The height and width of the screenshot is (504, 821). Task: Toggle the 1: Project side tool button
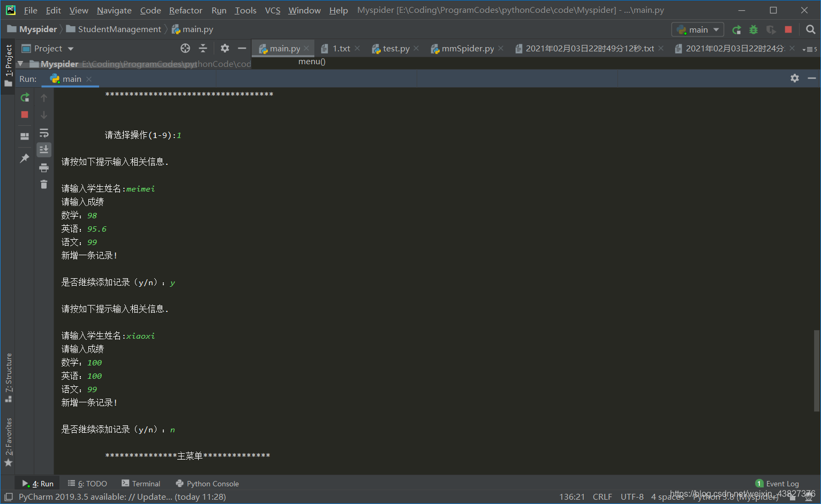click(x=8, y=65)
